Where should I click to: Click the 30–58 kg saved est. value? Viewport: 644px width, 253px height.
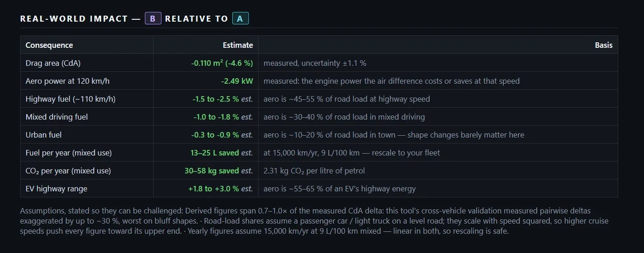[219, 171]
